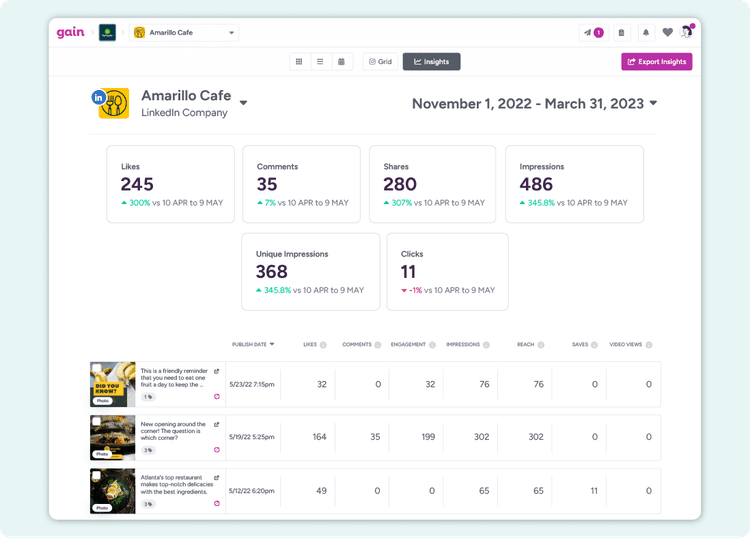The image size is (750, 538).
Task: Tick checkbox on friendly reminder post
Action: pos(97,368)
